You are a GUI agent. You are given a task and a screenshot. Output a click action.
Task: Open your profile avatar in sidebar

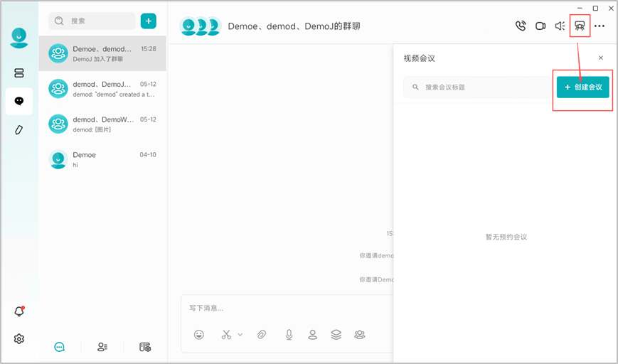coord(19,38)
